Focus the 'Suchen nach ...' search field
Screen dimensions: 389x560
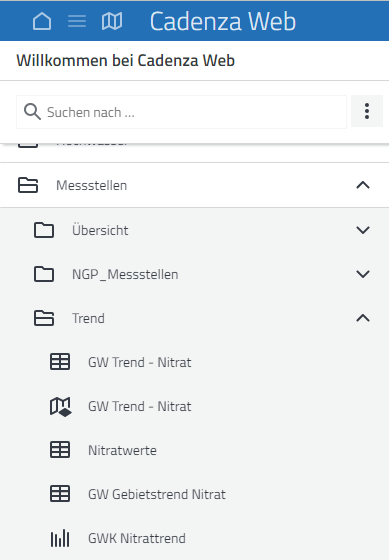[x=181, y=112]
